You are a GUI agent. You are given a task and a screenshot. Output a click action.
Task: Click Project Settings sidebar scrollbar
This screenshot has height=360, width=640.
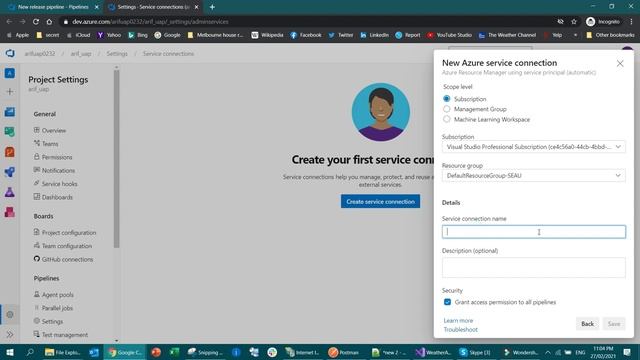pyautogui.click(x=116, y=159)
